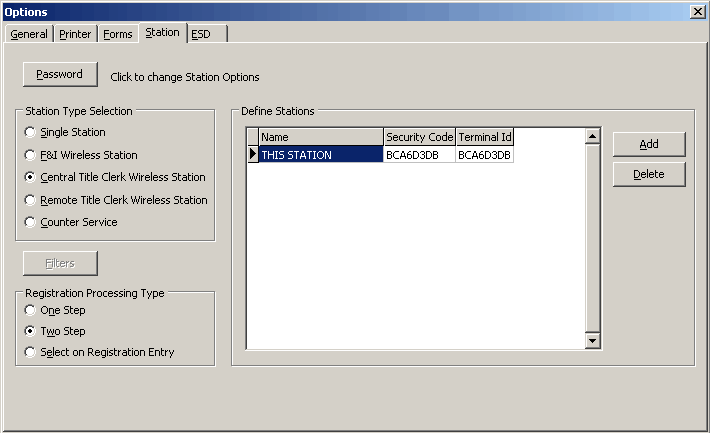Open the Printer tab
This screenshot has width=710, height=433.
click(75, 34)
